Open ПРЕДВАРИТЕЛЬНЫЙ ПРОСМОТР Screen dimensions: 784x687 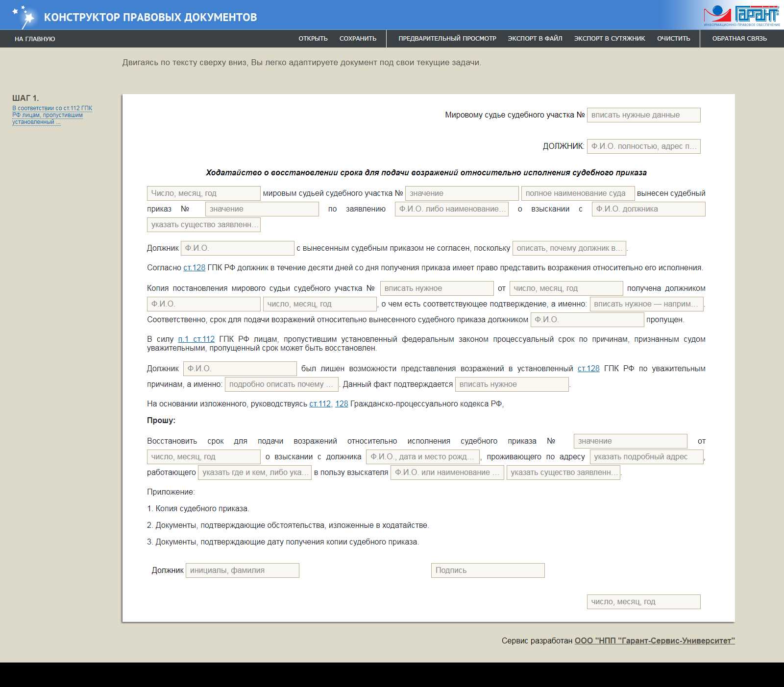point(447,38)
